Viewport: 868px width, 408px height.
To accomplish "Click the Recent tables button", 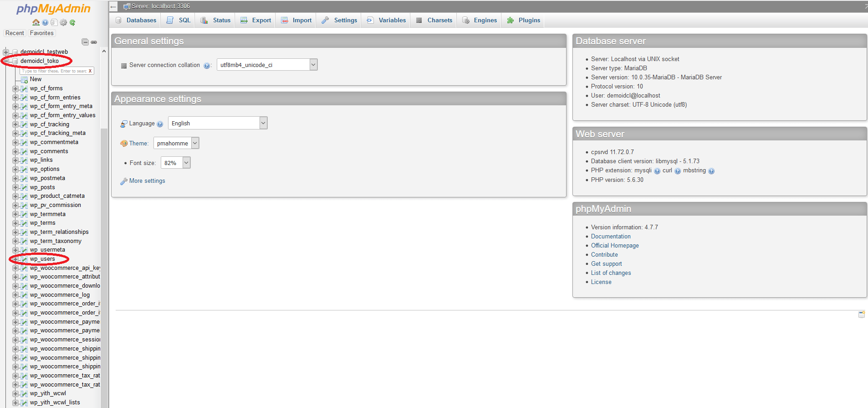I will (x=15, y=33).
